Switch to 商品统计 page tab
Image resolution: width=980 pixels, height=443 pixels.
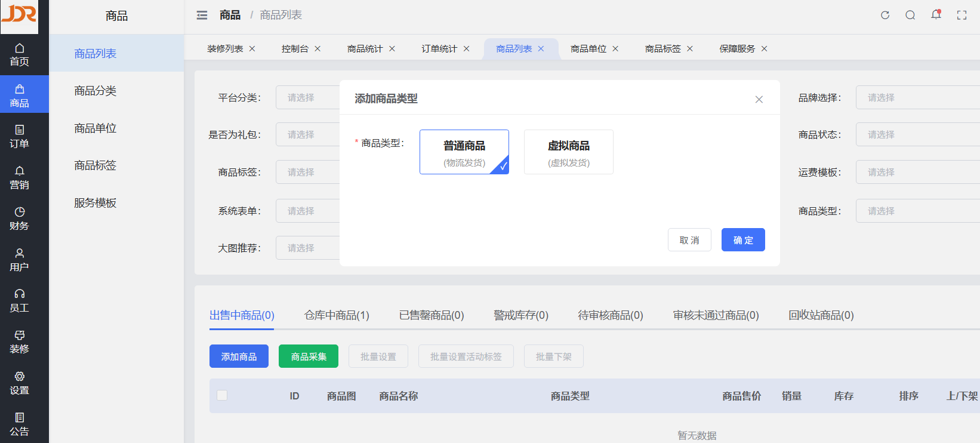tap(365, 48)
